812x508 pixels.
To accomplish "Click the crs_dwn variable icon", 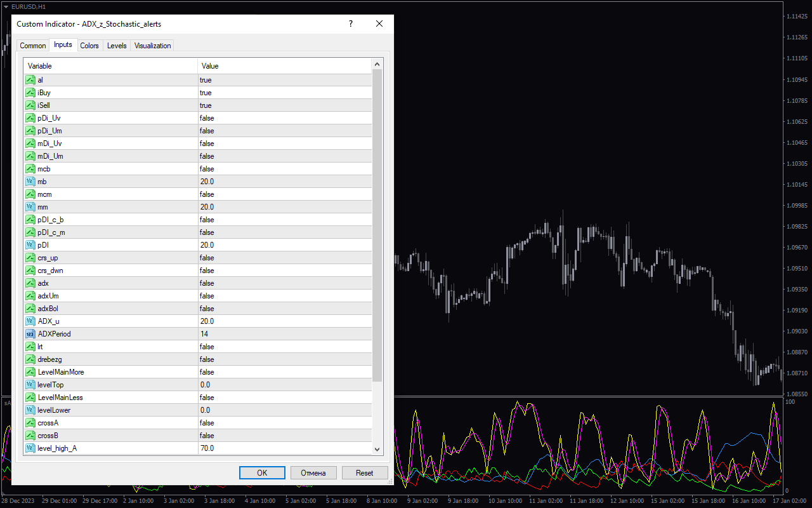I will click(x=30, y=271).
